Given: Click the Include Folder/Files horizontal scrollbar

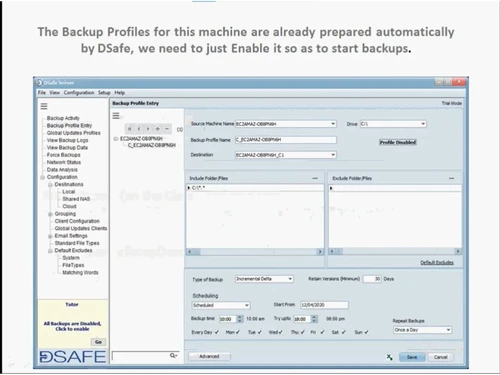Looking at the screenshot, I should [255, 252].
